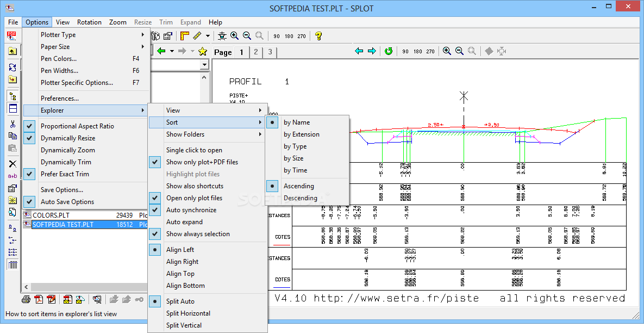
Task: Click the scissors cut icon
Action: click(12, 124)
